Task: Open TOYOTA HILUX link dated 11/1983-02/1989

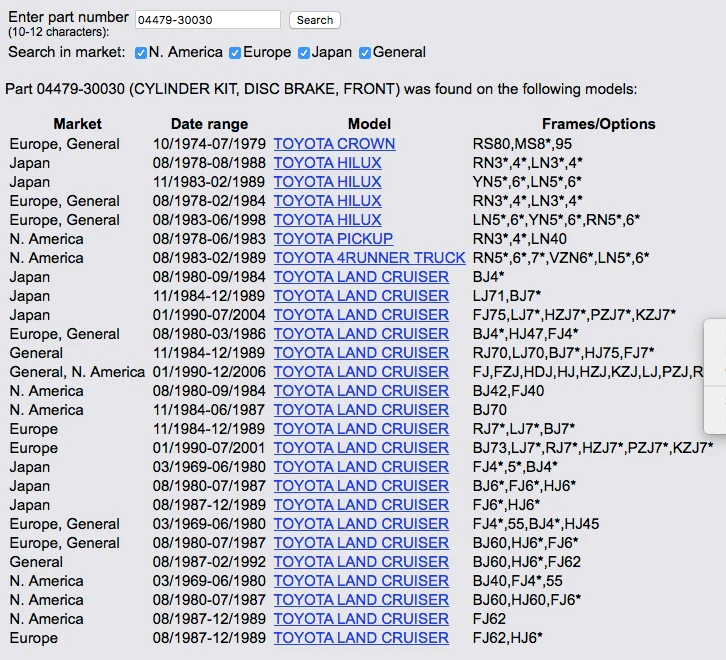Action: pos(327,182)
